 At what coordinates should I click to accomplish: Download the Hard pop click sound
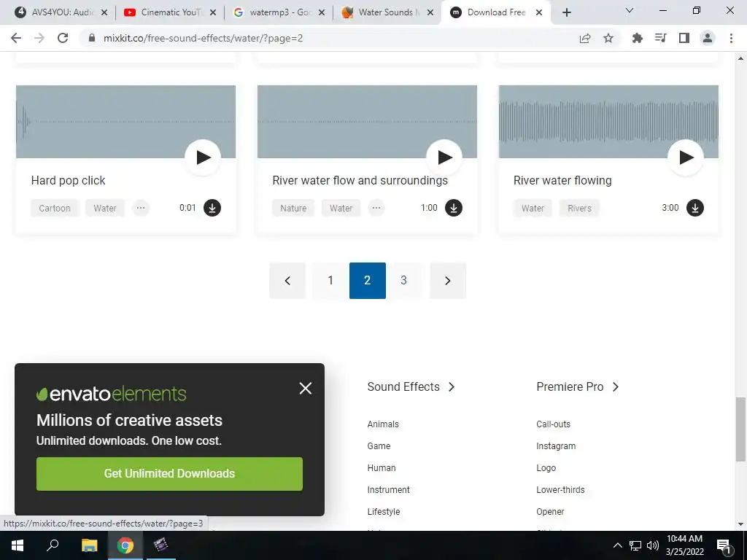coord(212,208)
